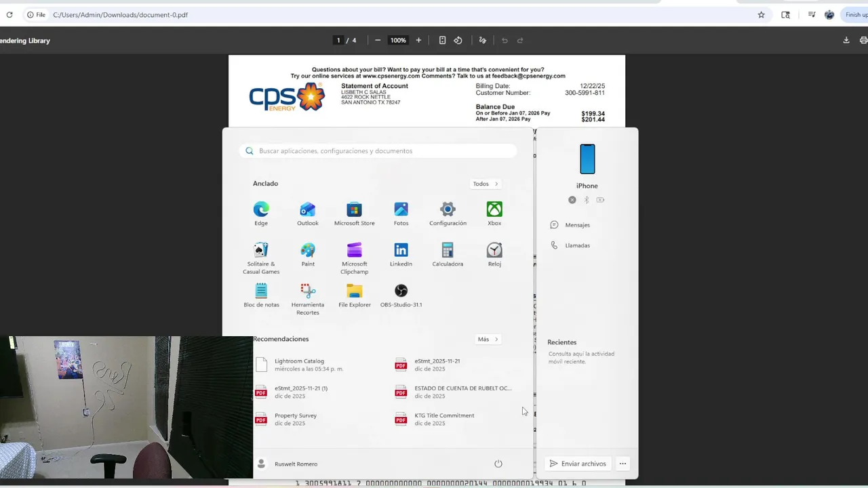Launch Calculadora app
This screenshot has height=488, width=868.
point(448,254)
